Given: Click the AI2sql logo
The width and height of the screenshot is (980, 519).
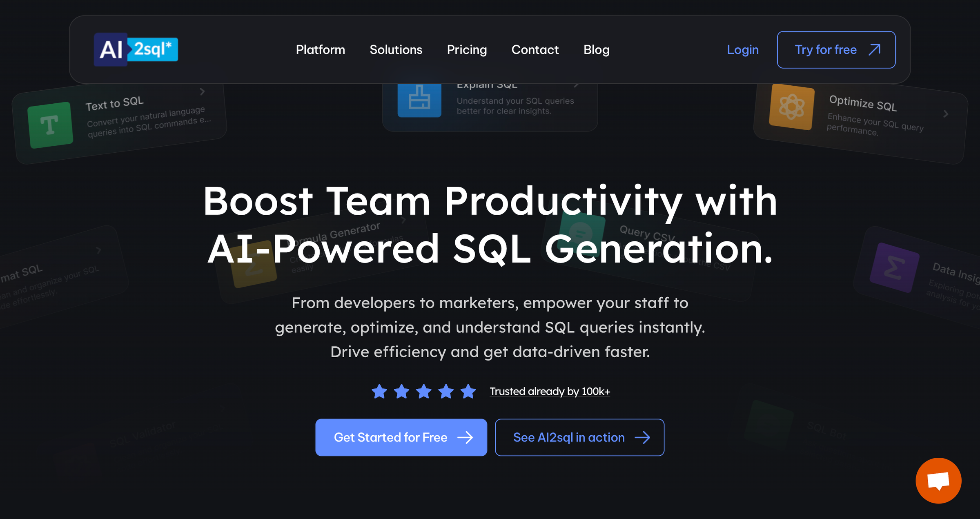Looking at the screenshot, I should [136, 49].
